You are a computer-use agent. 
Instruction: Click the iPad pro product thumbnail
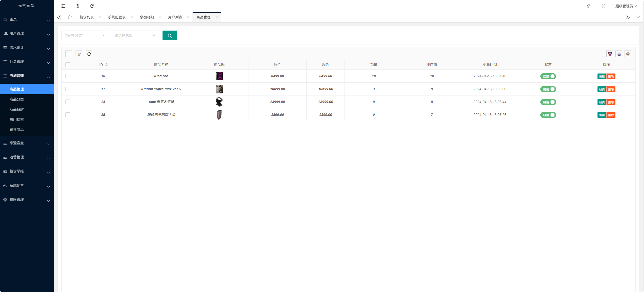coord(219,76)
